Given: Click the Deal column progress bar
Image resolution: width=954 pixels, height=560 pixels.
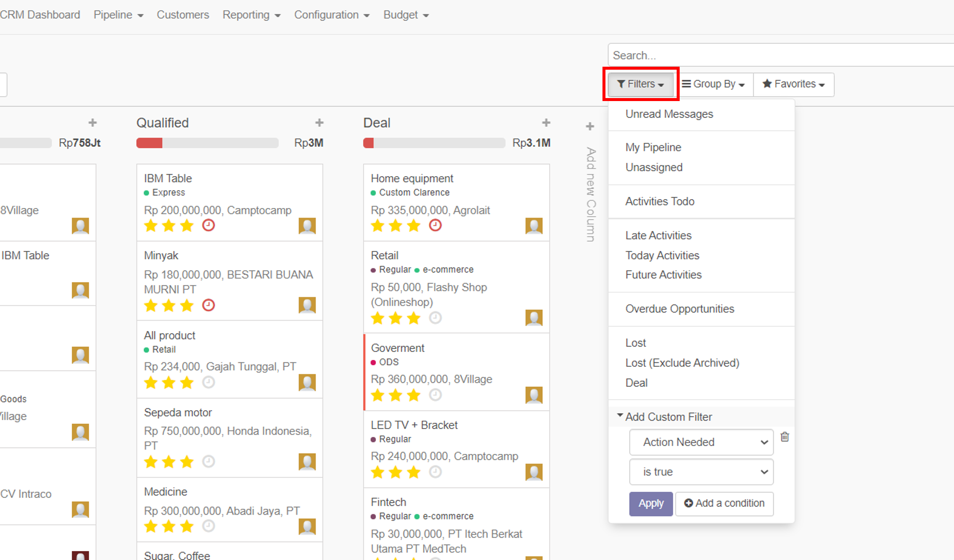Looking at the screenshot, I should tap(434, 143).
